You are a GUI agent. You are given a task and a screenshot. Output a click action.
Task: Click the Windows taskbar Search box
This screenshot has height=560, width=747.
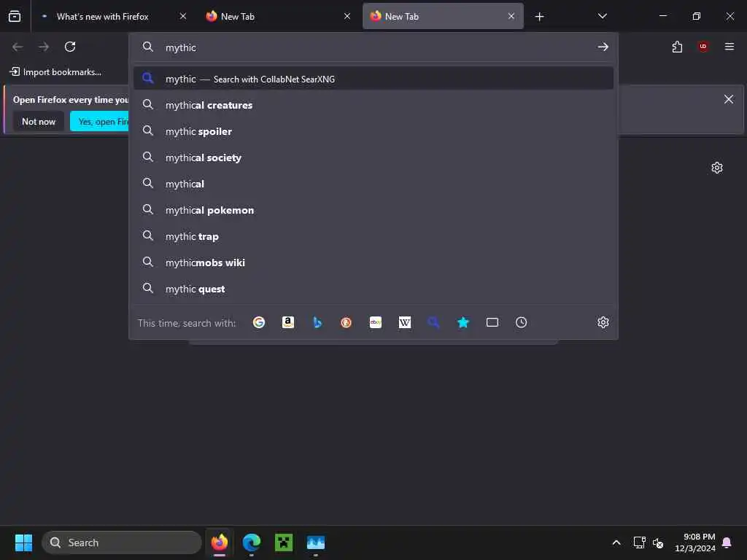pos(122,542)
